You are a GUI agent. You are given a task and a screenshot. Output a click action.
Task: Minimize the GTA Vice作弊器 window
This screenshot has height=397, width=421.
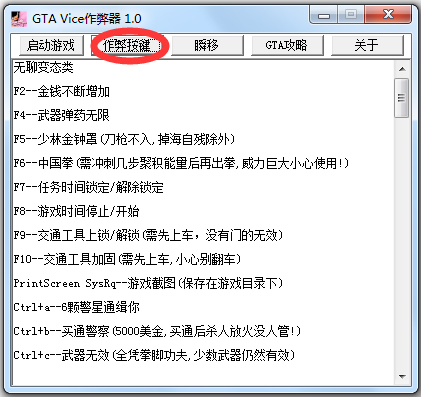[324, 15]
